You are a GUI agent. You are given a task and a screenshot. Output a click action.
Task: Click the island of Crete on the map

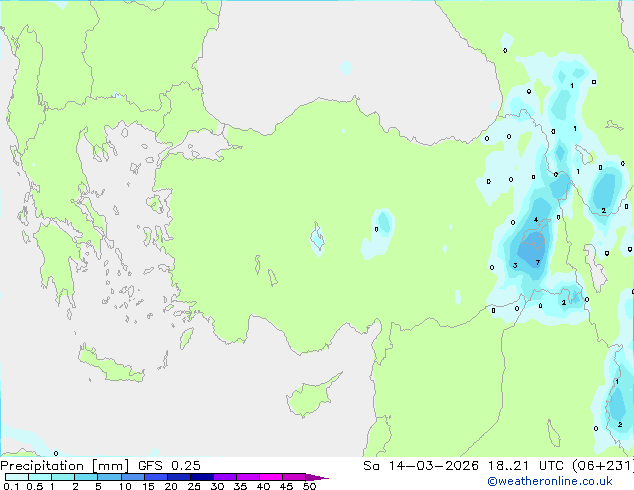[111, 367]
